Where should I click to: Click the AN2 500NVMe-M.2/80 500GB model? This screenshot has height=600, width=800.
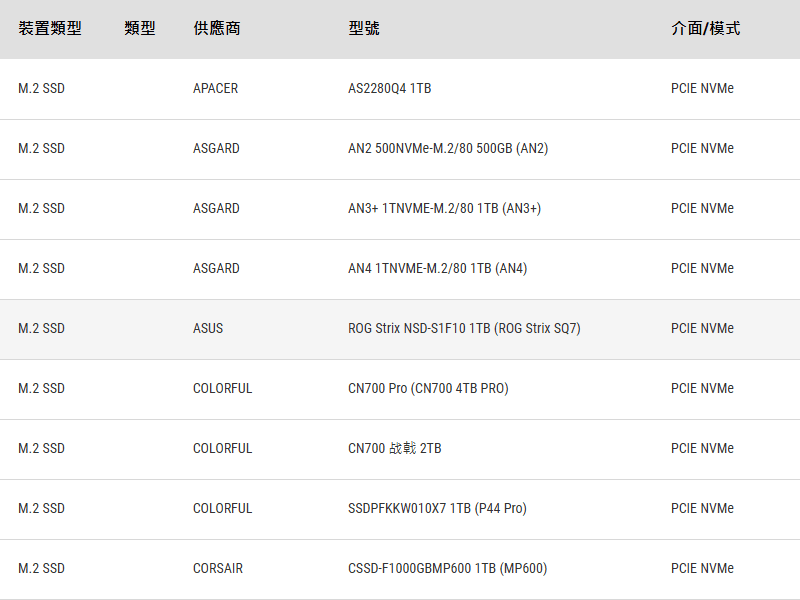pos(448,148)
